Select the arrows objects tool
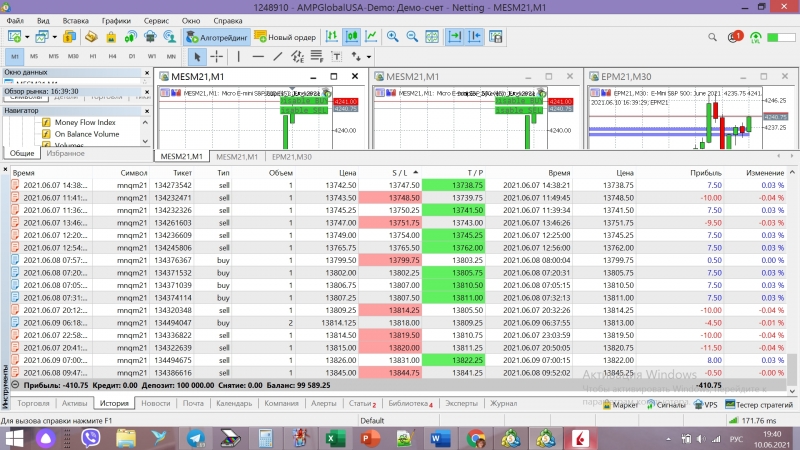This screenshot has width=800, height=450. point(356,57)
